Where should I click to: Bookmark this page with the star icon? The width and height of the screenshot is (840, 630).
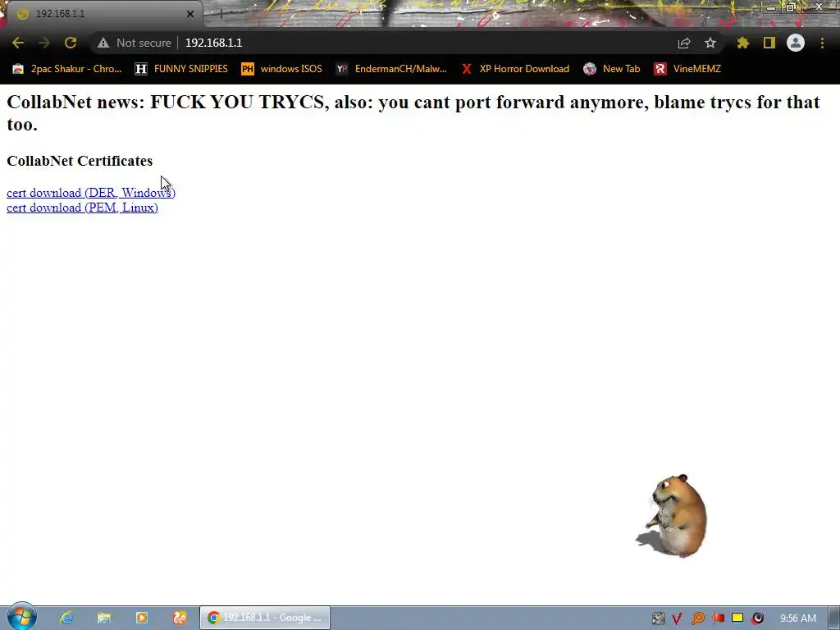(x=710, y=43)
